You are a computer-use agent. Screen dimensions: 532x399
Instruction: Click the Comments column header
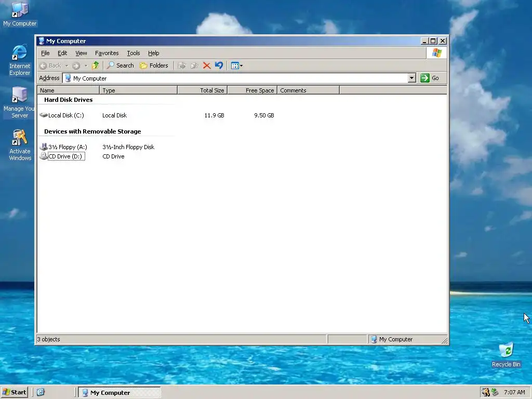pos(308,90)
